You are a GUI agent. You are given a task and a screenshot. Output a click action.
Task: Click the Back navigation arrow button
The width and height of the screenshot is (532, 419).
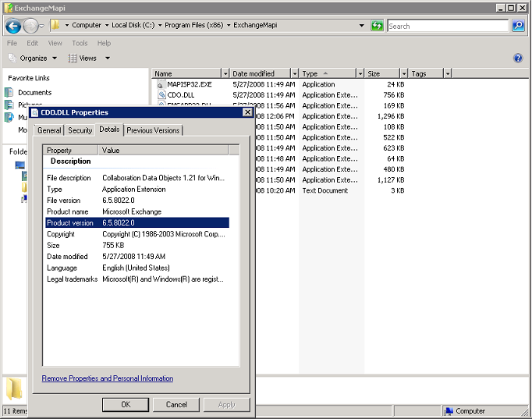coord(12,26)
